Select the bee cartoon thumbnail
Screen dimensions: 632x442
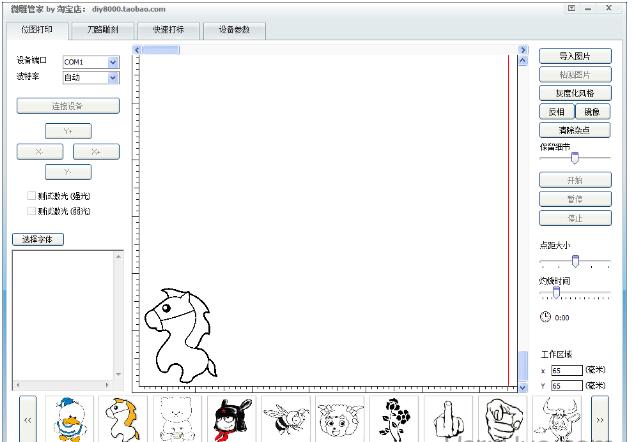pyautogui.click(x=285, y=419)
